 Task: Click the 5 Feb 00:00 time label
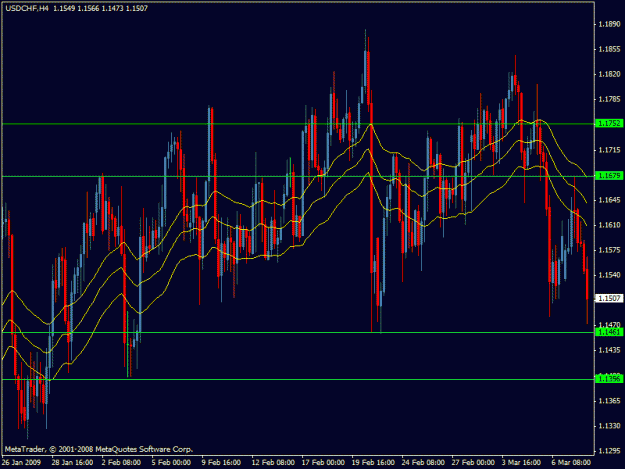(171, 462)
